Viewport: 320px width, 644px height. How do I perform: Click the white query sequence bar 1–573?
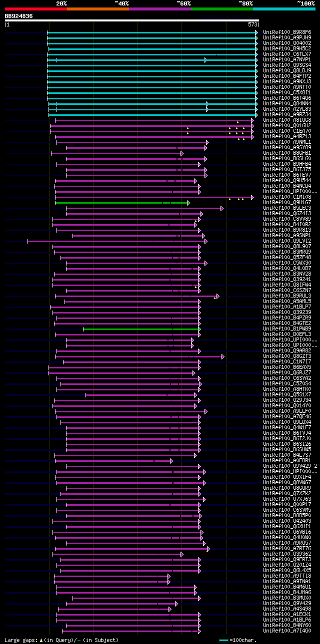[x=131, y=20]
